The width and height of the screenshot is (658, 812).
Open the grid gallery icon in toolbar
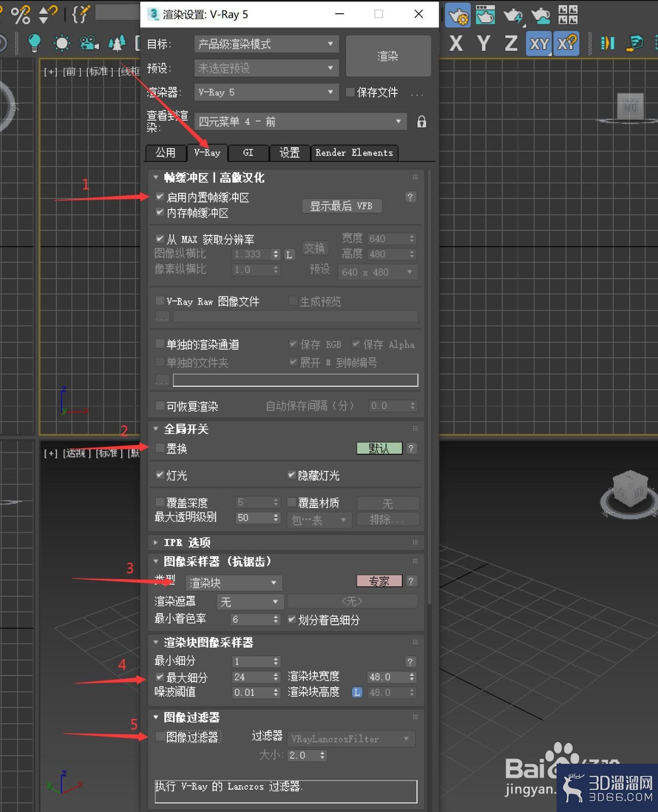click(x=568, y=15)
